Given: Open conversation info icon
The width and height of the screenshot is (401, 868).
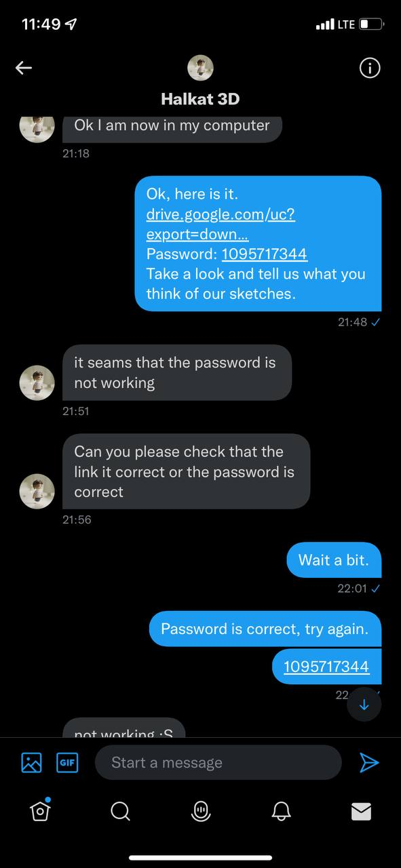Looking at the screenshot, I should (x=369, y=67).
